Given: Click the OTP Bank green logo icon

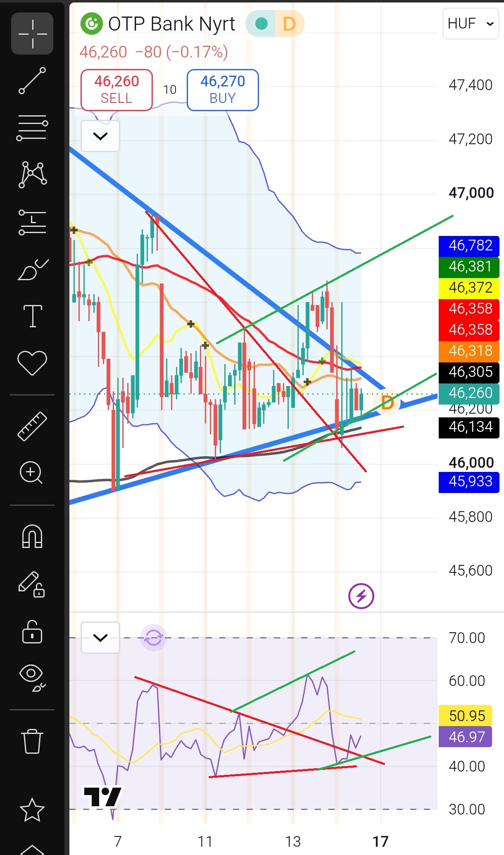Looking at the screenshot, I should point(91,24).
